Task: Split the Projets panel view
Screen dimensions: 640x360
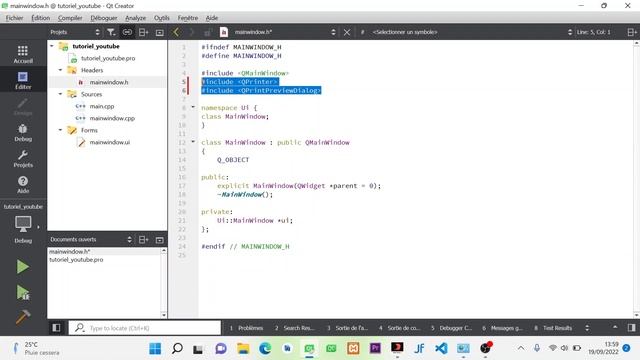Action: click(143, 32)
